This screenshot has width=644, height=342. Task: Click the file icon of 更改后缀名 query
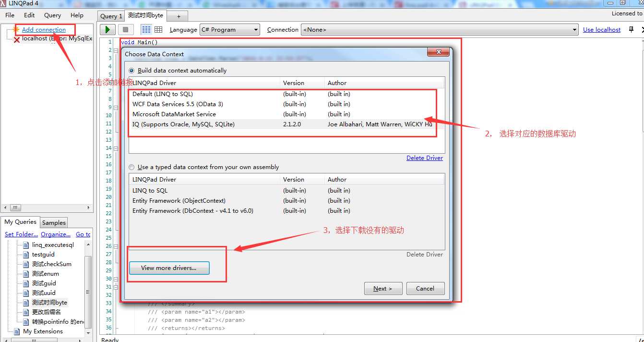point(26,312)
